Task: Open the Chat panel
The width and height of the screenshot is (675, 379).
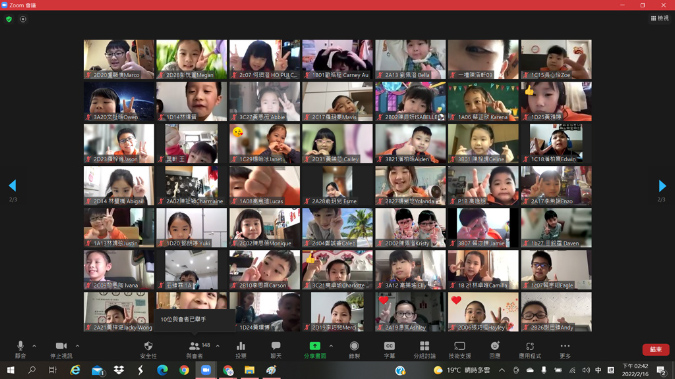Action: coord(276,349)
